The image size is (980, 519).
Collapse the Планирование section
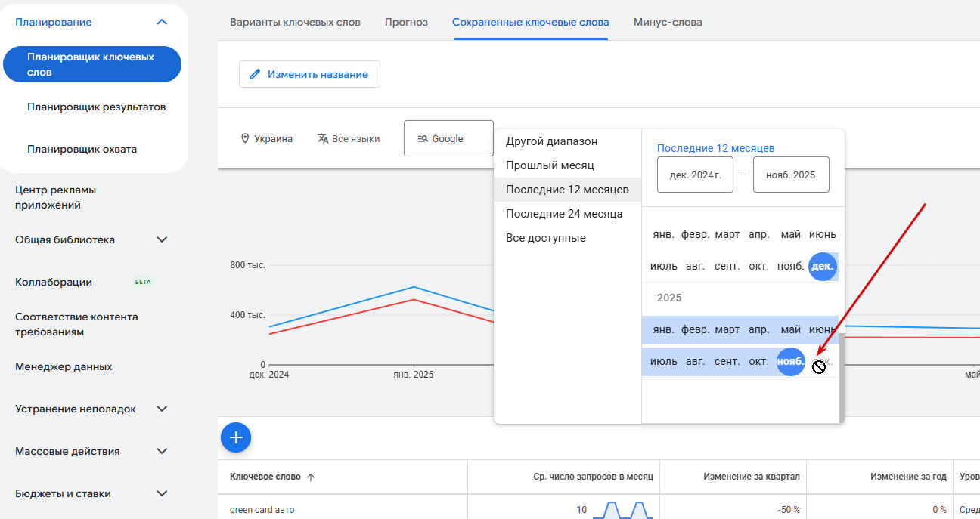tap(162, 22)
